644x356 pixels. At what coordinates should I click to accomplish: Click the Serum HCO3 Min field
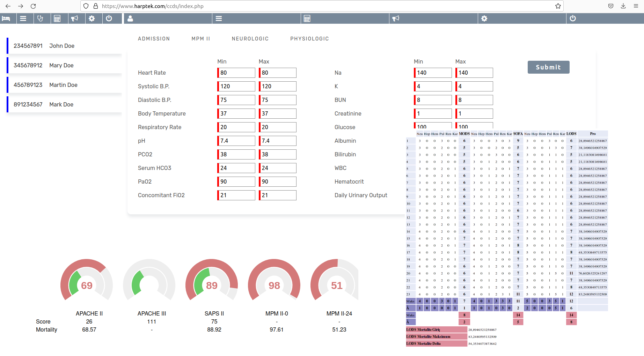click(x=236, y=168)
